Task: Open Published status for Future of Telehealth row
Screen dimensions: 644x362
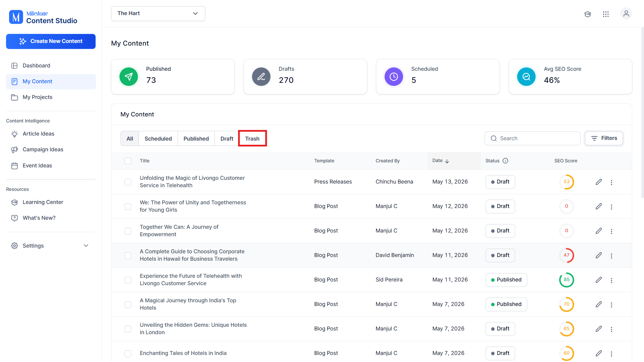Action: click(x=506, y=280)
